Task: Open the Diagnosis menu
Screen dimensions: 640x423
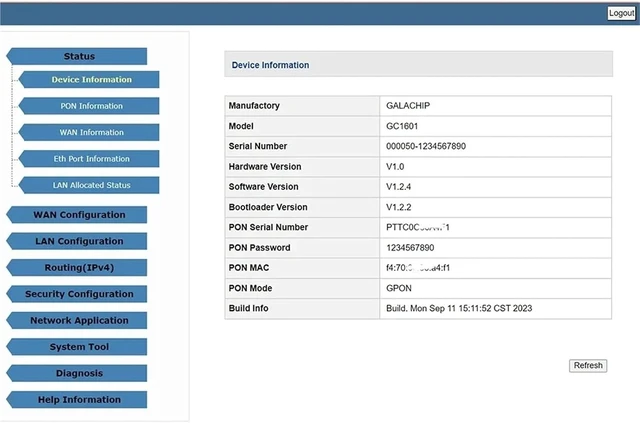Action: click(77, 373)
